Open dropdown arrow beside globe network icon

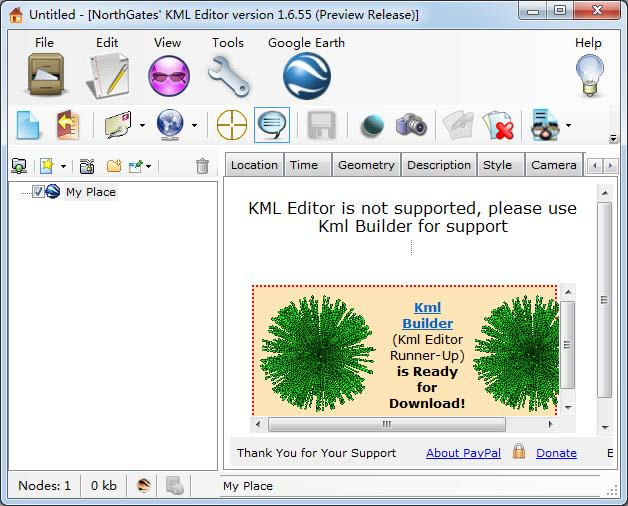tap(194, 125)
